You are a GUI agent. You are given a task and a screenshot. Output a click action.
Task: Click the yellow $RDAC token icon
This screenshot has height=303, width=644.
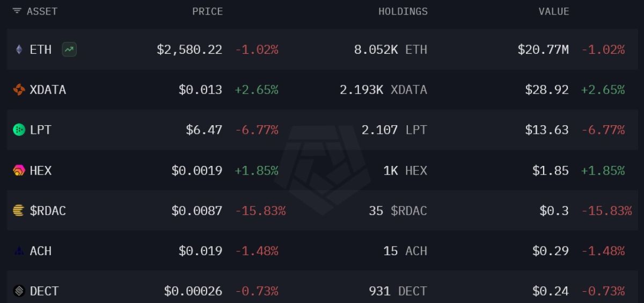pyautogui.click(x=19, y=211)
